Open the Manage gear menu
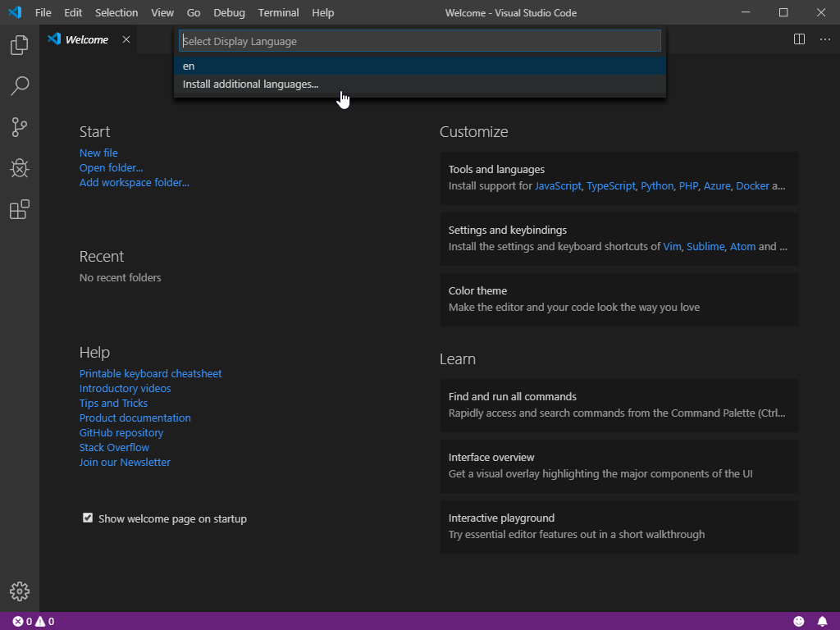 [x=20, y=591]
